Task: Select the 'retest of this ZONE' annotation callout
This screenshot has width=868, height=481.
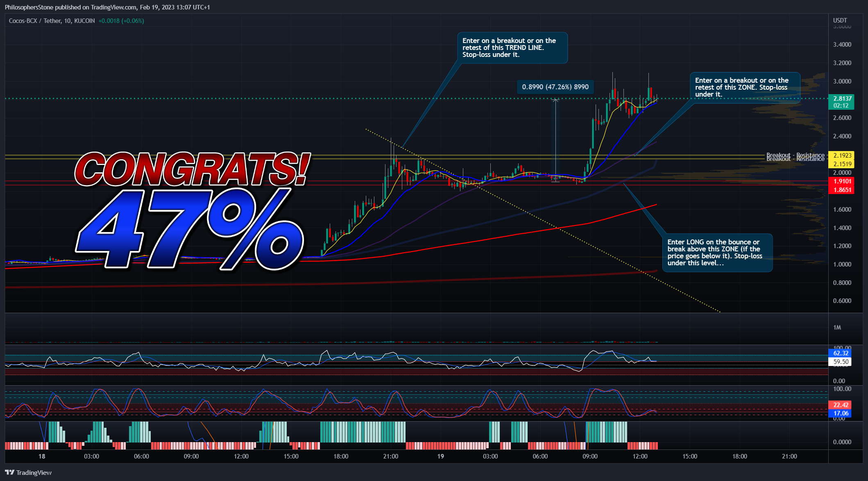Action: tap(745, 88)
